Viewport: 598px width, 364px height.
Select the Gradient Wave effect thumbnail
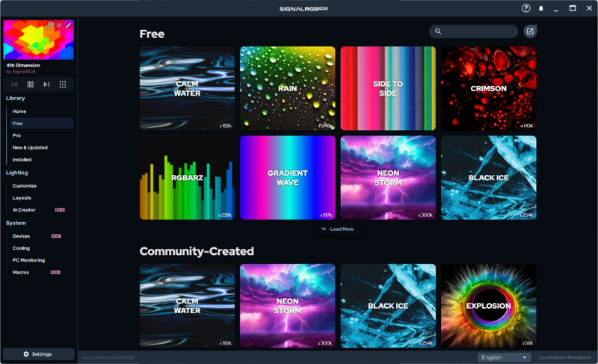pos(287,178)
